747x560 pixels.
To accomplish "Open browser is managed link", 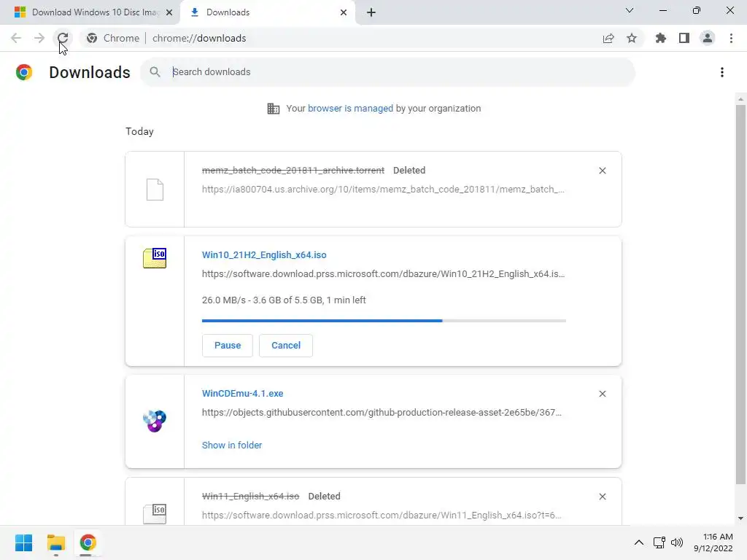I will pos(351,109).
